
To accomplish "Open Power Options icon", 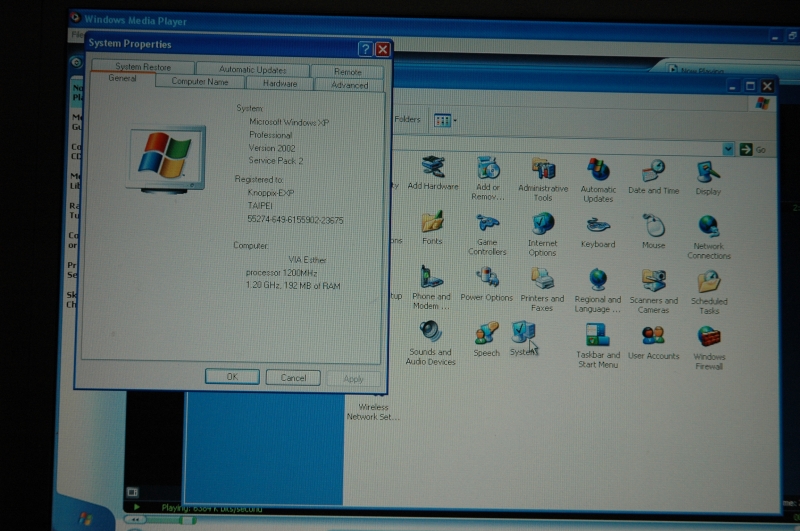I will click(487, 284).
